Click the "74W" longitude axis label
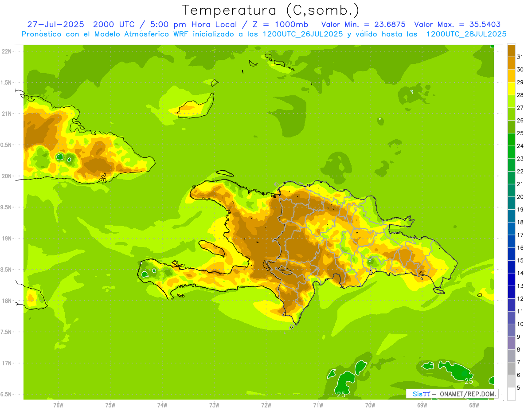Screen dimensions: 532x411 click(162, 405)
